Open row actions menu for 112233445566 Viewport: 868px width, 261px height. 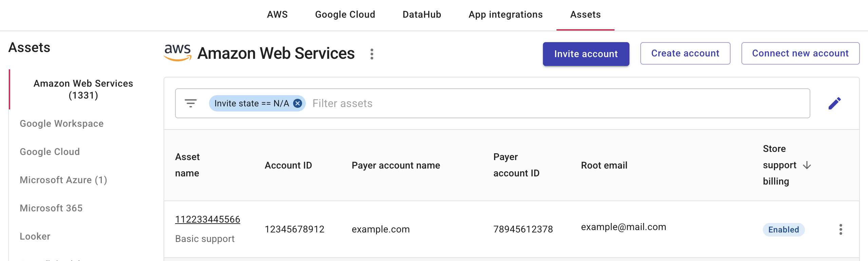pyautogui.click(x=841, y=229)
